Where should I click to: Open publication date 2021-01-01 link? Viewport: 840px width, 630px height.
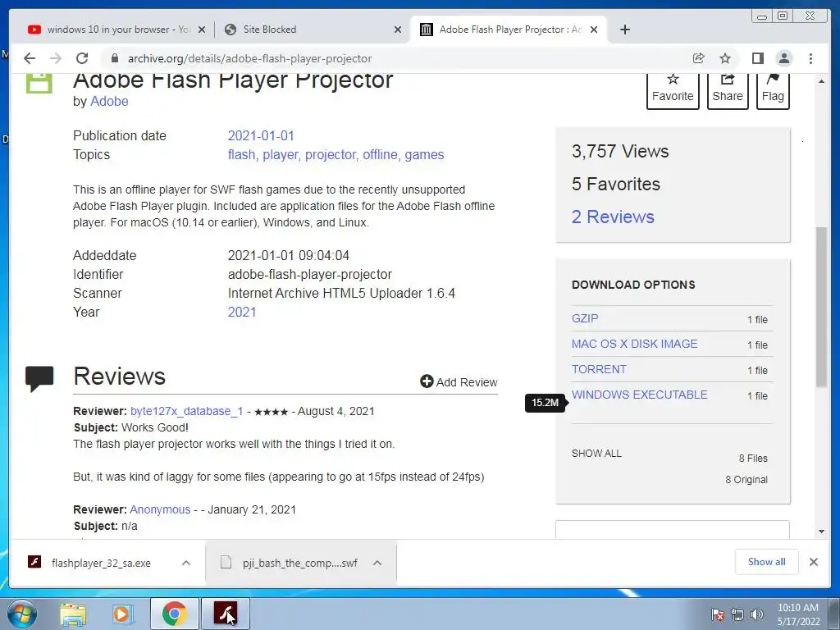pyautogui.click(x=261, y=135)
